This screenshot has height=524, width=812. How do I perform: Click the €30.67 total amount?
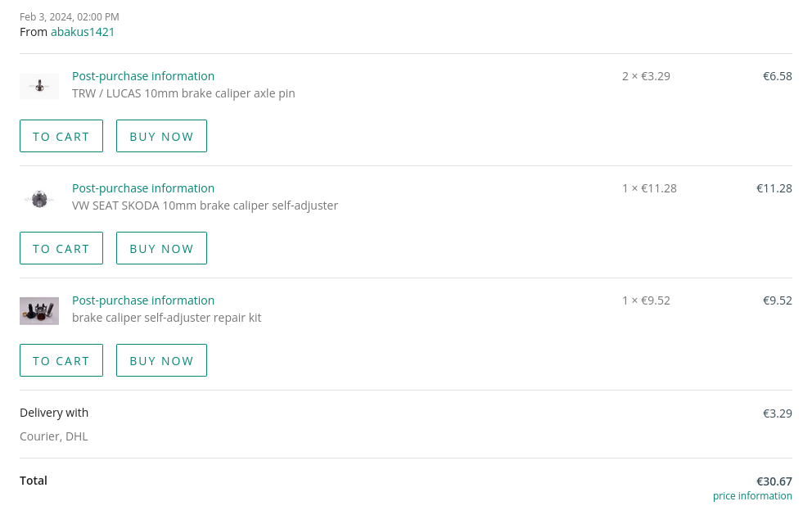pos(774,481)
